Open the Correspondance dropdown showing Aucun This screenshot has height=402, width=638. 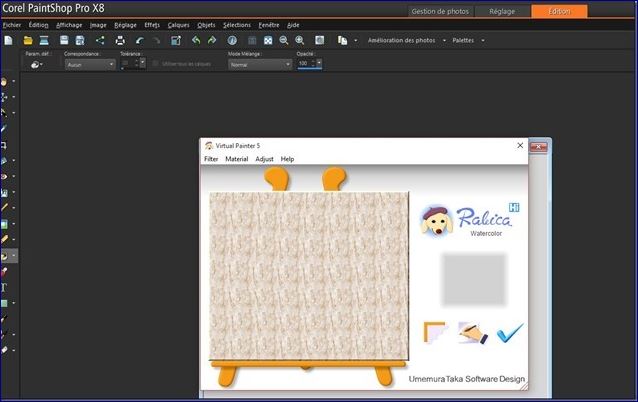point(90,64)
